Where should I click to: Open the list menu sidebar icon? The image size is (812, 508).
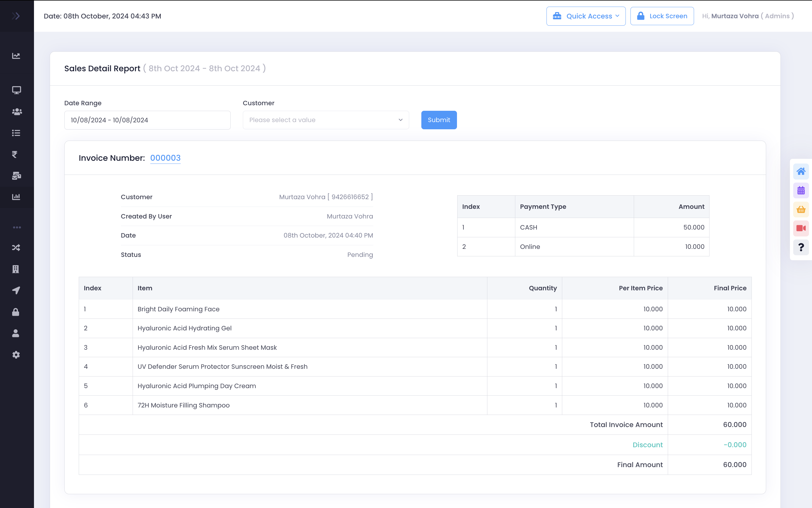(16, 133)
